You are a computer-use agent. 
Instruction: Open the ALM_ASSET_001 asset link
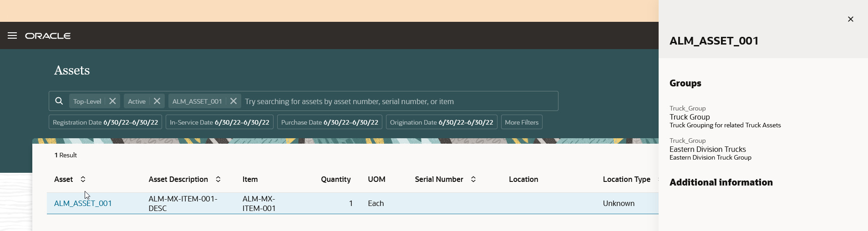tap(83, 203)
